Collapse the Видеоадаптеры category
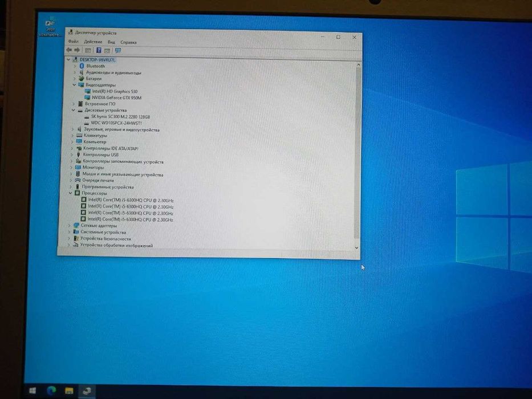Image resolution: width=532 pixels, height=399 pixels. click(x=74, y=85)
